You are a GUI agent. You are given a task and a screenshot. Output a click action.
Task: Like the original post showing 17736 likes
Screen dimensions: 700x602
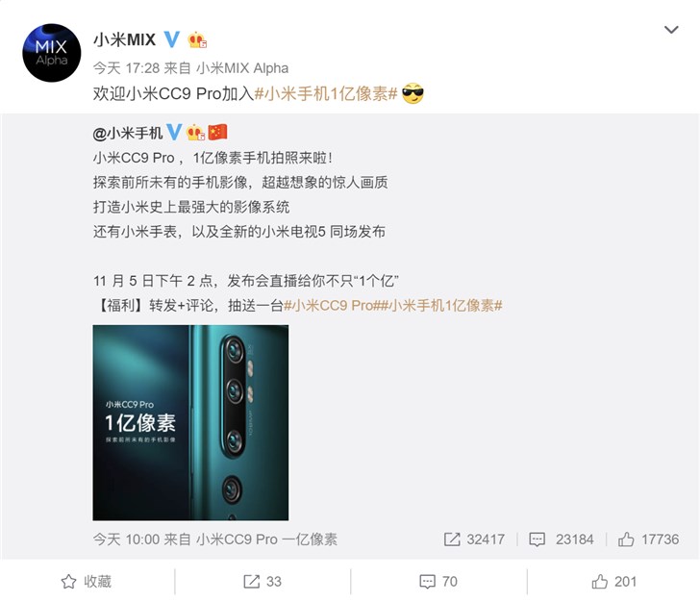648,539
